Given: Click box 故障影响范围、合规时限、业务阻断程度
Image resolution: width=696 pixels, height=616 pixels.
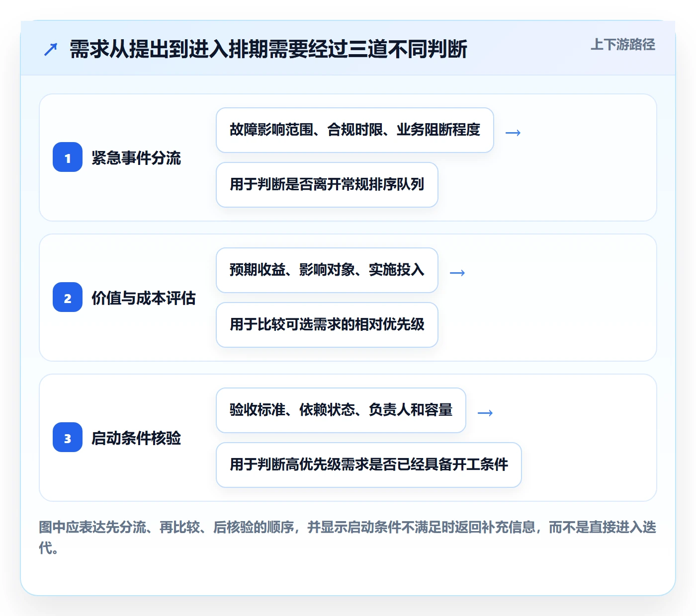Looking at the screenshot, I should 355,130.
